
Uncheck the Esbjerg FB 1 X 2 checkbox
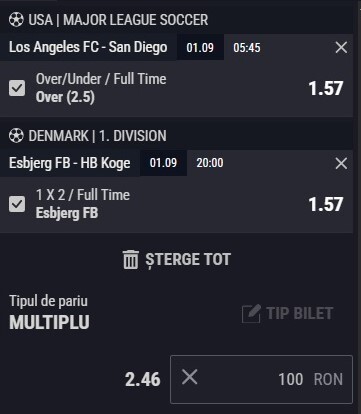point(17,204)
